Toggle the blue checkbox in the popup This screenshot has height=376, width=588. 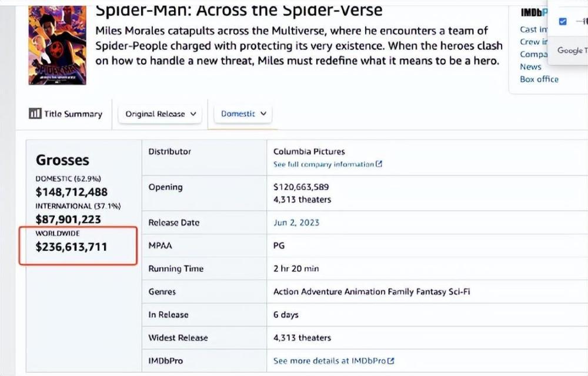(x=563, y=22)
